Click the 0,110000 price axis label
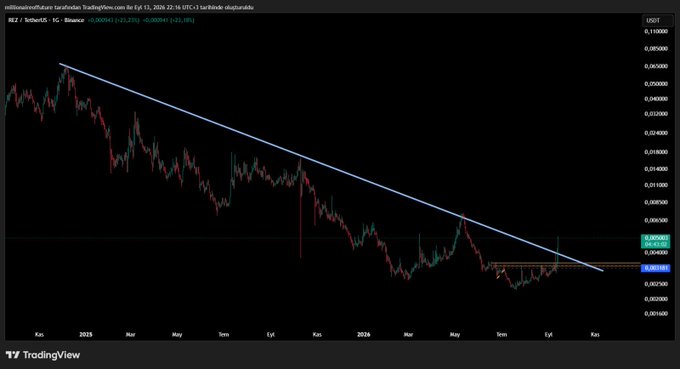The image size is (680, 369). point(656,32)
